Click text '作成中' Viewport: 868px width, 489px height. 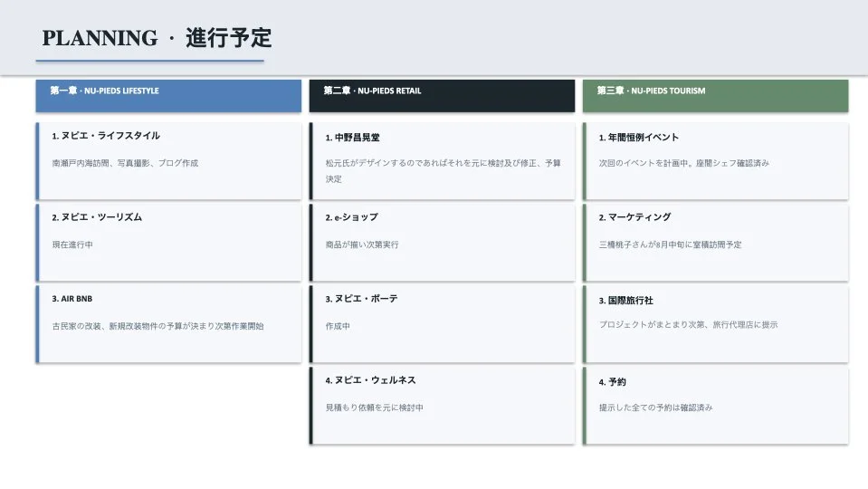coord(338,326)
